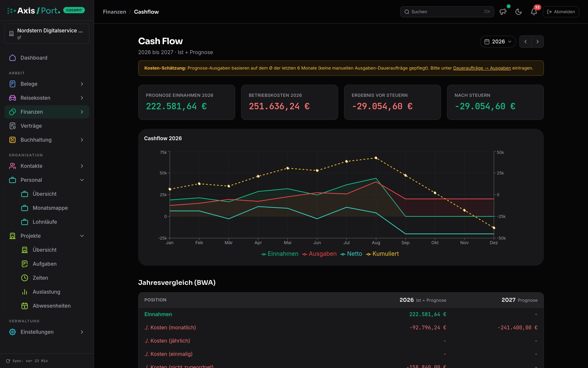Click the sync refresh icon
Image resolution: width=588 pixels, height=368 pixels.
[8, 361]
